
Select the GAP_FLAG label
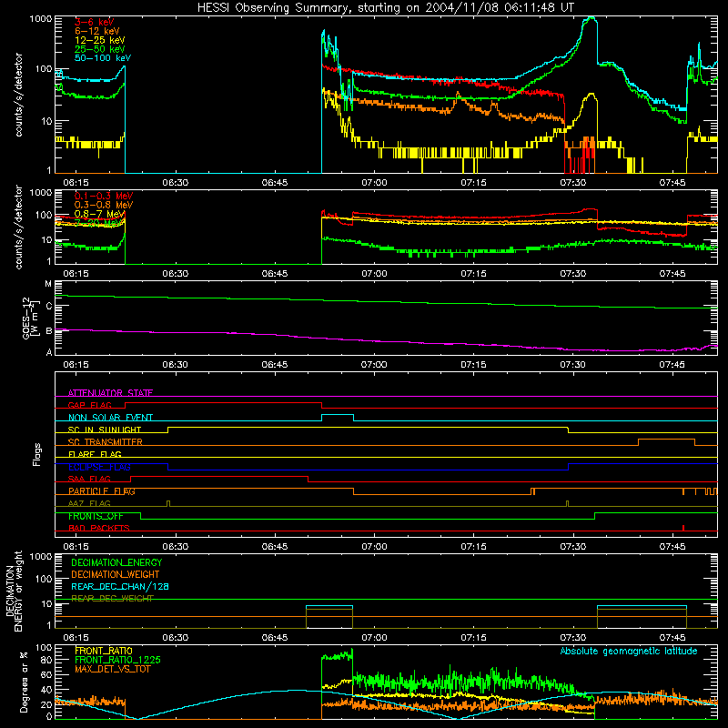pyautogui.click(x=89, y=405)
